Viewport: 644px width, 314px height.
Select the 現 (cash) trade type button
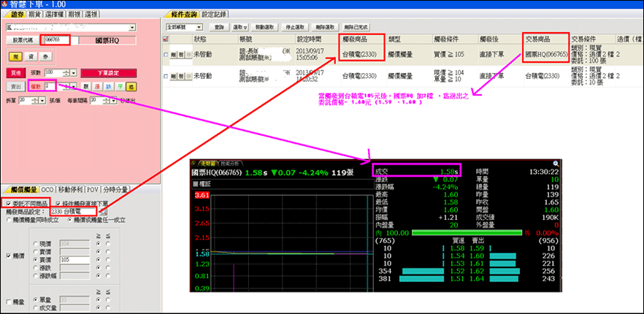click(15, 57)
